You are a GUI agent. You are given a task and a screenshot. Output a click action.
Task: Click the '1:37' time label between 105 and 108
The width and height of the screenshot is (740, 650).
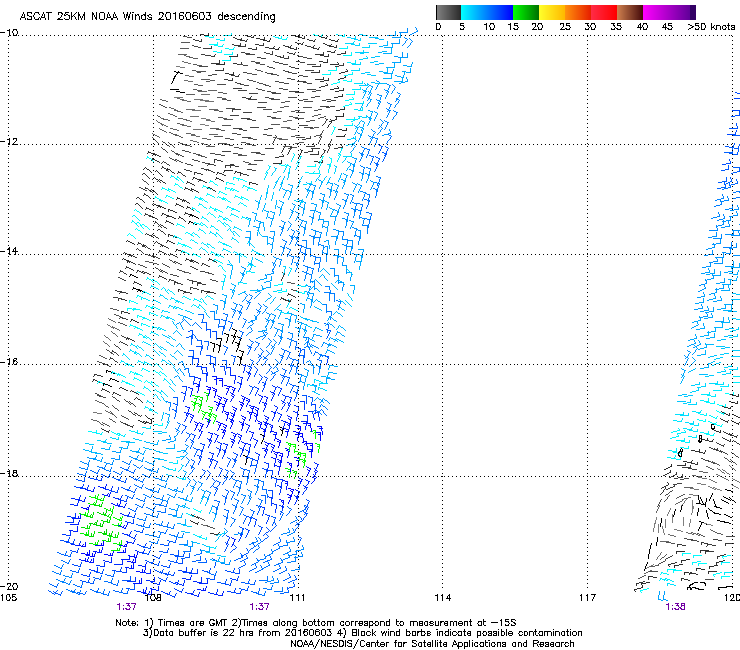point(126,607)
